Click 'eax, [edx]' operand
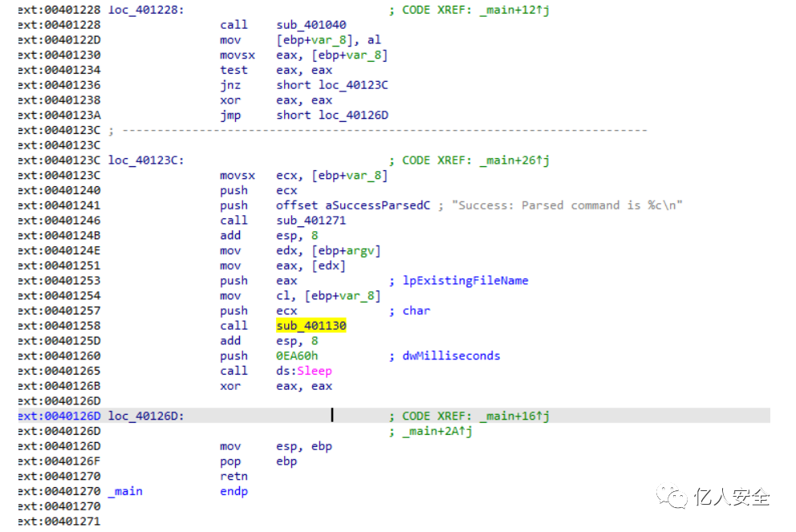 311,266
